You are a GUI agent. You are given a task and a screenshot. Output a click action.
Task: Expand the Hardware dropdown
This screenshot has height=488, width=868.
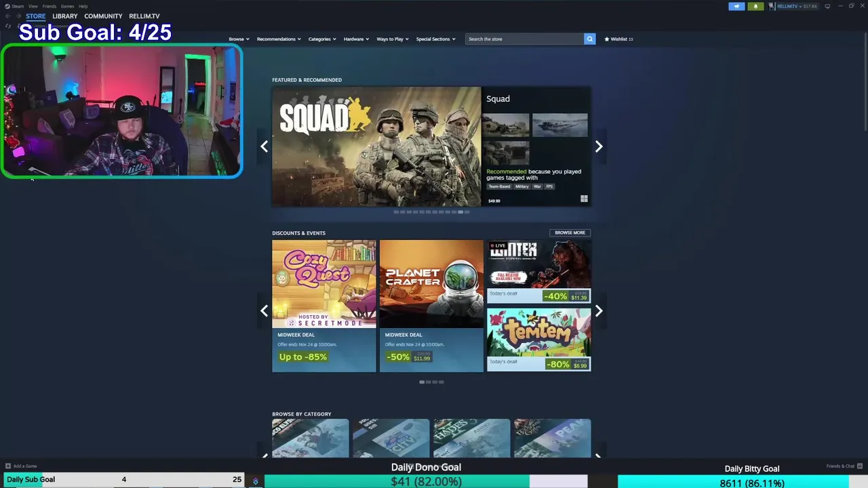pyautogui.click(x=356, y=39)
